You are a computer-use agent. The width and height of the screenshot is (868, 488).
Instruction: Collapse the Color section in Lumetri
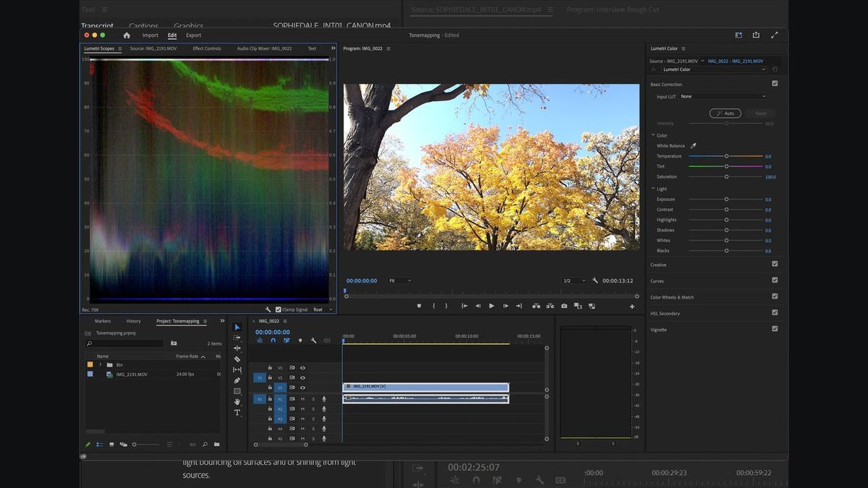tap(652, 135)
